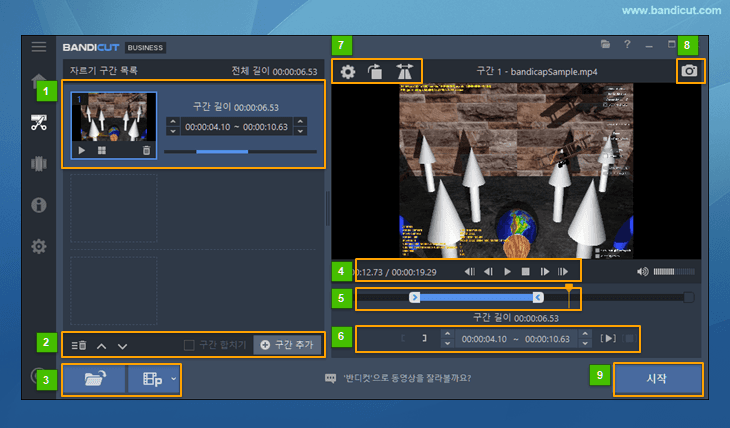Play segment 1 from its thumbnail

(x=82, y=150)
